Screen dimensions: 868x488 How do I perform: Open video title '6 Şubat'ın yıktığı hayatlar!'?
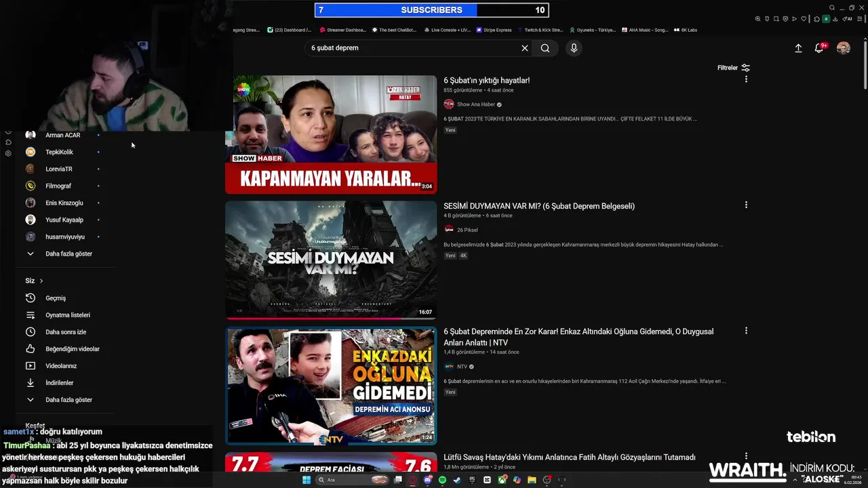(487, 80)
